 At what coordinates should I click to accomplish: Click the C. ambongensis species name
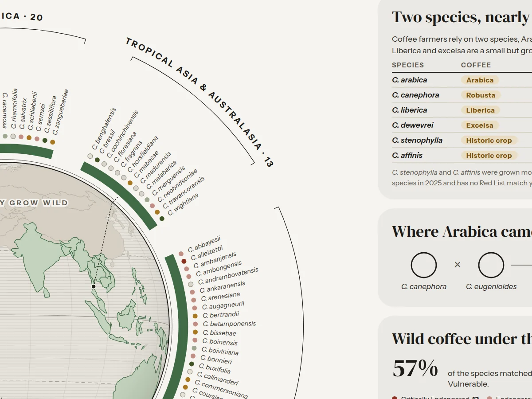point(219,269)
